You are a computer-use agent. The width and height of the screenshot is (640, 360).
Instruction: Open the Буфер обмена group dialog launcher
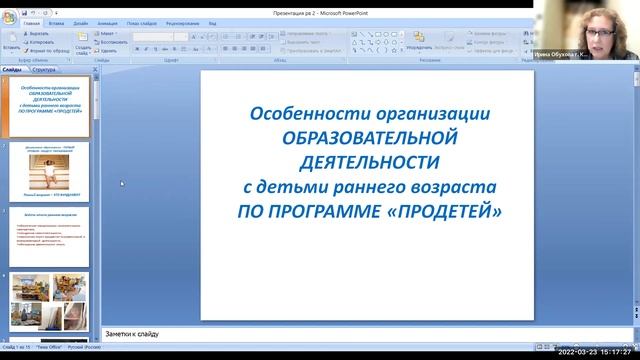[69, 60]
